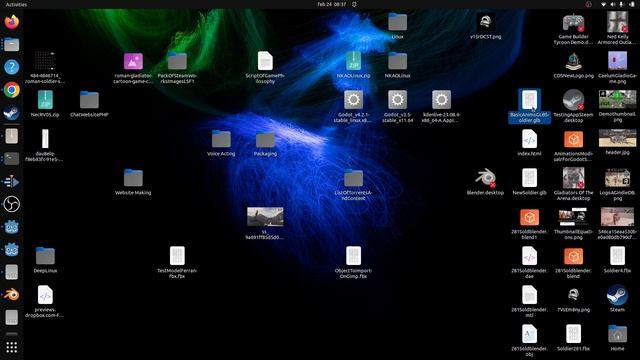This screenshot has height=360, width=640.
Task: Select the AnimationsModularForGodot blend file
Action: [573, 146]
